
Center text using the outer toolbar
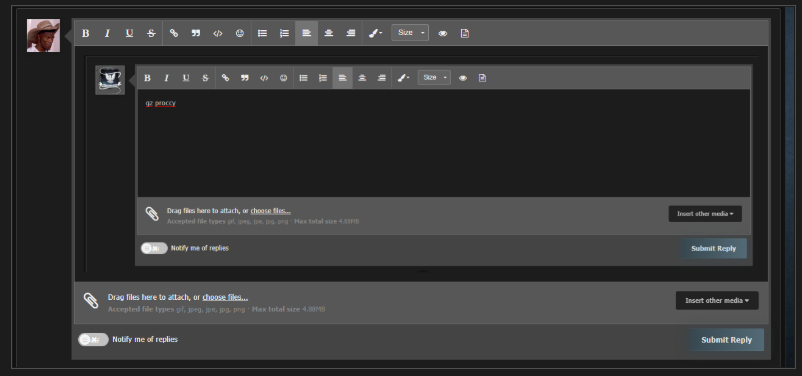[x=329, y=33]
